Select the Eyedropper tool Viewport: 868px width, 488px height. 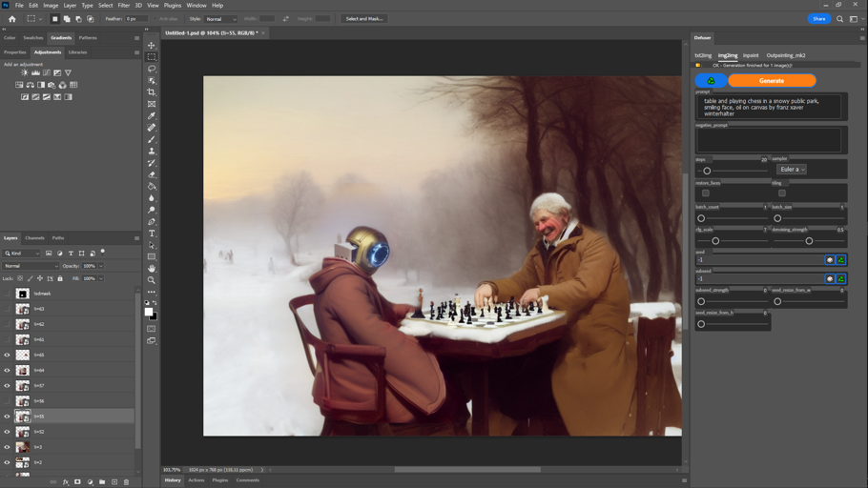pyautogui.click(x=152, y=116)
